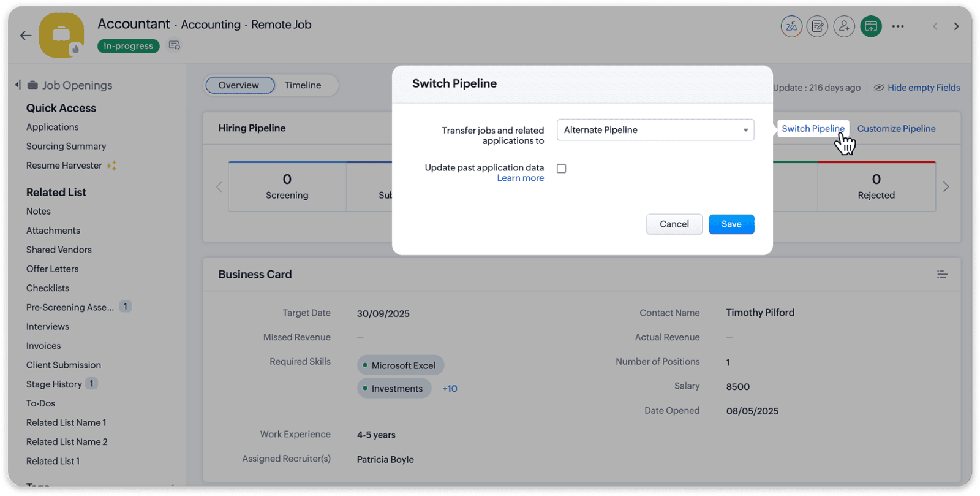The height and width of the screenshot is (496, 980).
Task: Open the Learn more link
Action: pos(520,178)
